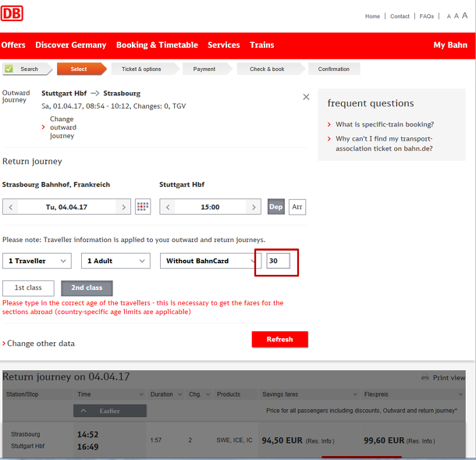Open transport-association ticket question link
This screenshot has height=460, width=476.
(x=384, y=144)
